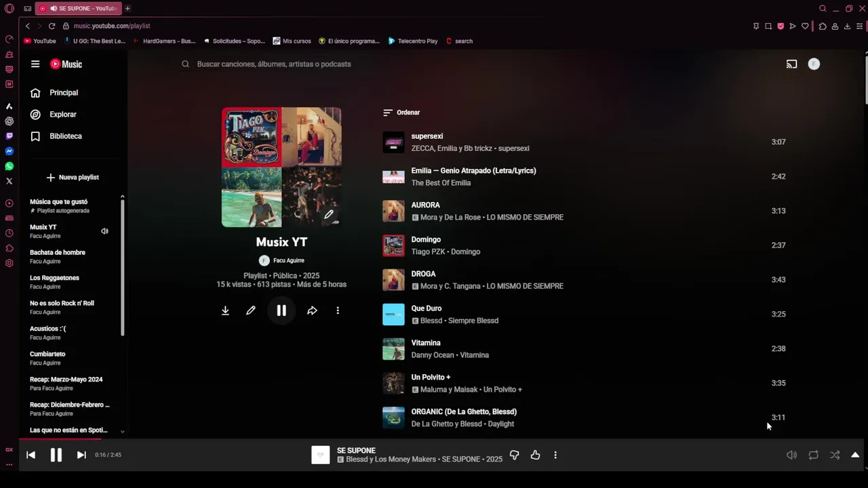Open WhatsApp in the Opera sidebar
This screenshot has width=868, height=488.
click(x=9, y=166)
